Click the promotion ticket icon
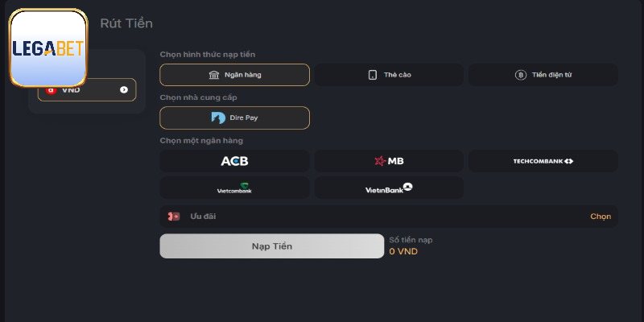The width and height of the screenshot is (644, 322). [174, 217]
